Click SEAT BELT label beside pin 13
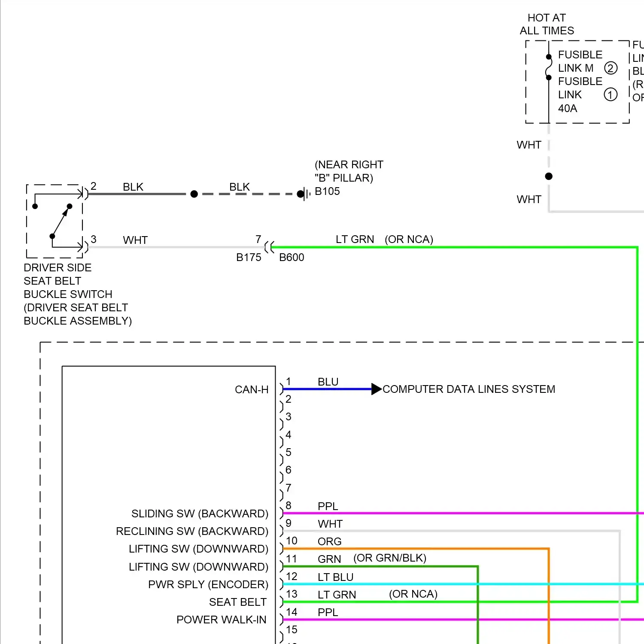 [238, 602]
